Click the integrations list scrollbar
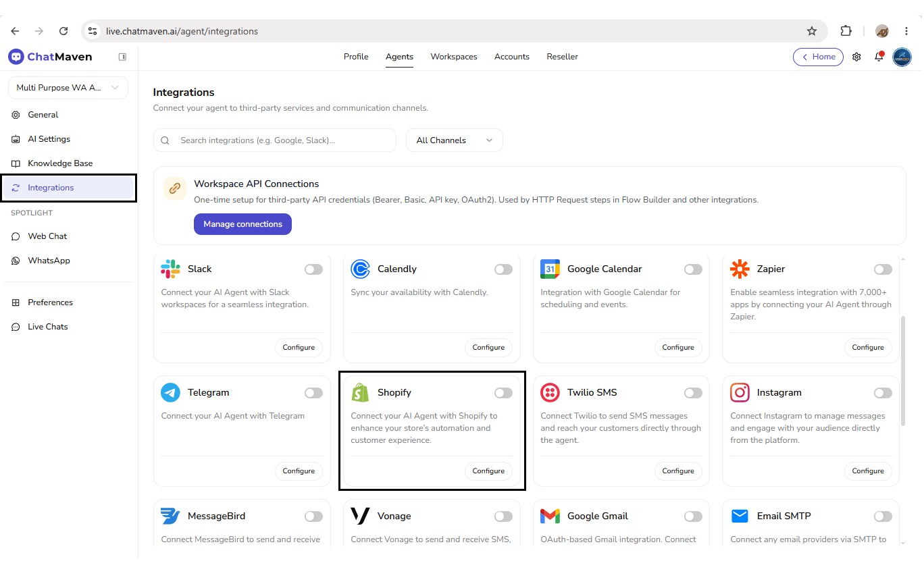Image resolution: width=924 pixels, height=582 pixels. pyautogui.click(x=904, y=370)
